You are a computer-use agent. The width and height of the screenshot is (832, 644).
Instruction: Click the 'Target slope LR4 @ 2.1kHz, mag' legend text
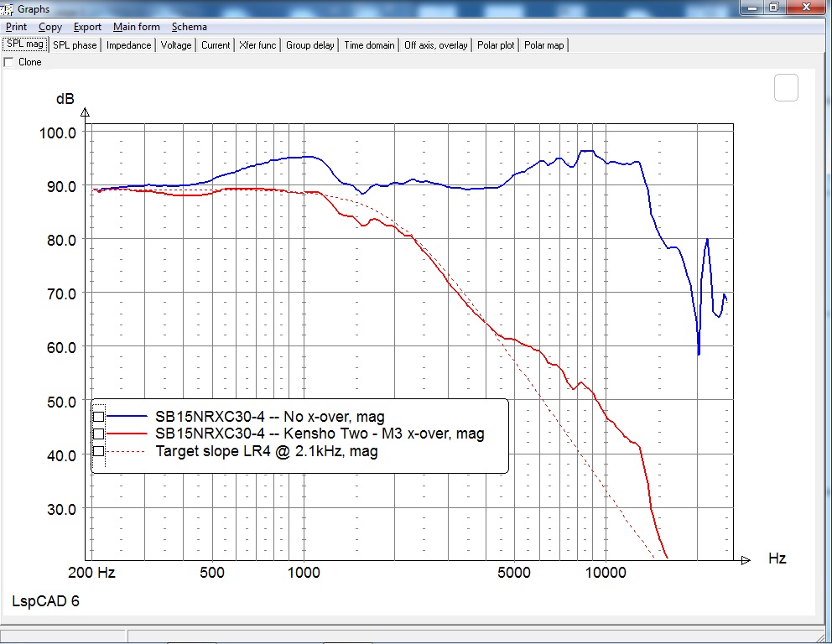(267, 451)
